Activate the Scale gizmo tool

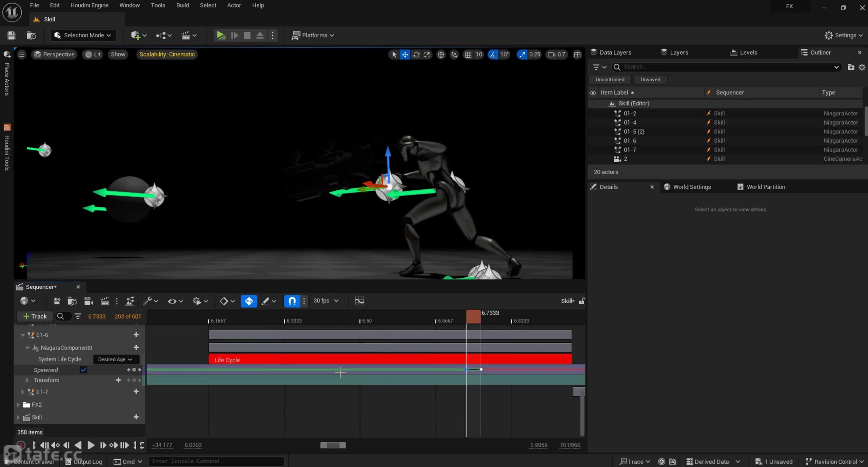click(x=427, y=55)
